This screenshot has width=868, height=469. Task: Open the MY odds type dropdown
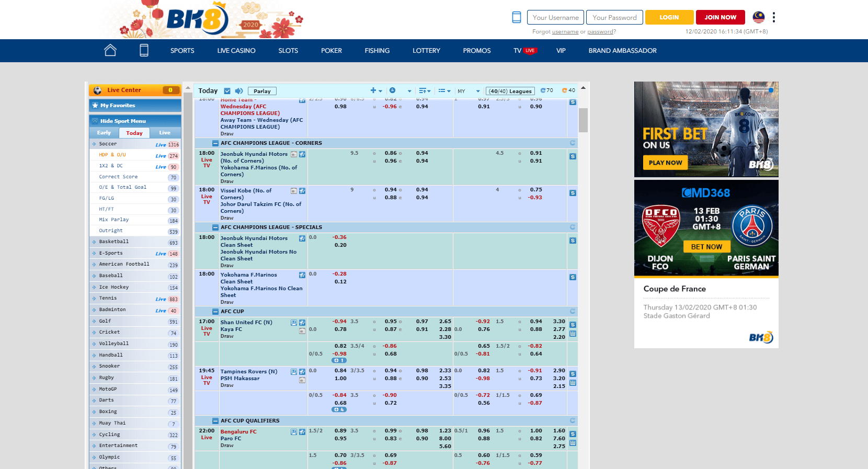469,91
